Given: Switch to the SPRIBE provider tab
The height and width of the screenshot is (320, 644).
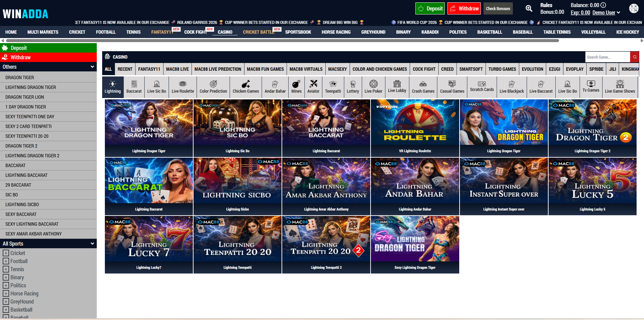Looking at the screenshot, I should pyautogui.click(x=596, y=69).
